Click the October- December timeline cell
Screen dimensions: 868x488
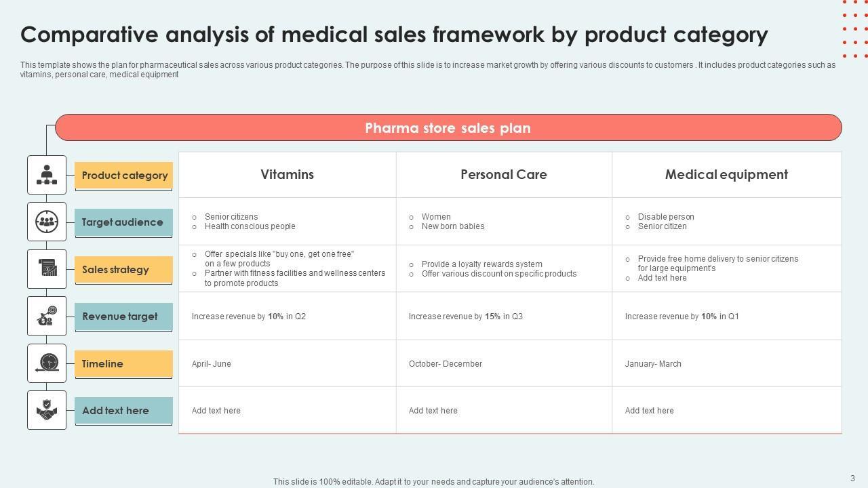pyautogui.click(x=446, y=364)
